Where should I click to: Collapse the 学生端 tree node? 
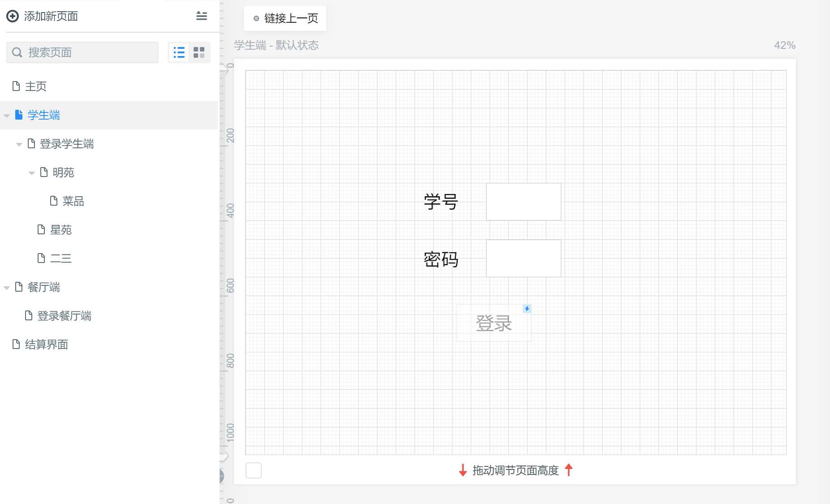[x=7, y=116]
